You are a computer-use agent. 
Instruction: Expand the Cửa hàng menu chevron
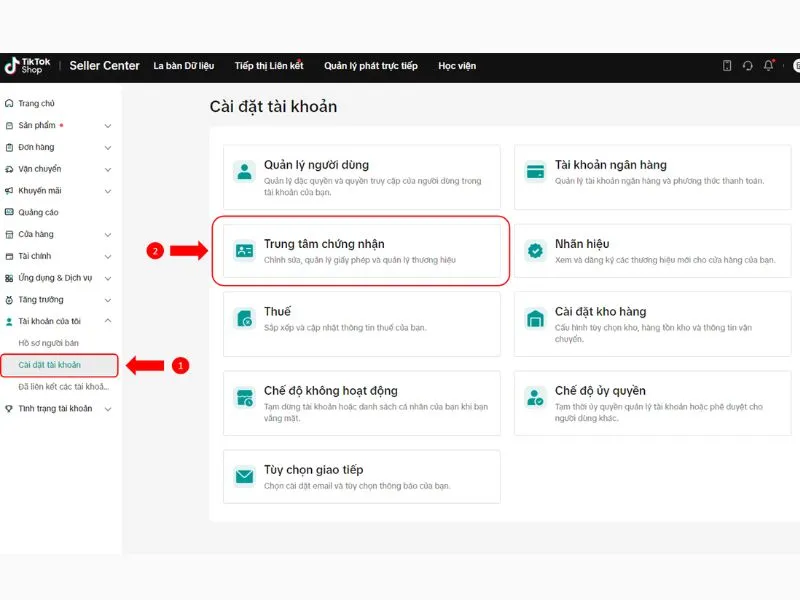108,235
